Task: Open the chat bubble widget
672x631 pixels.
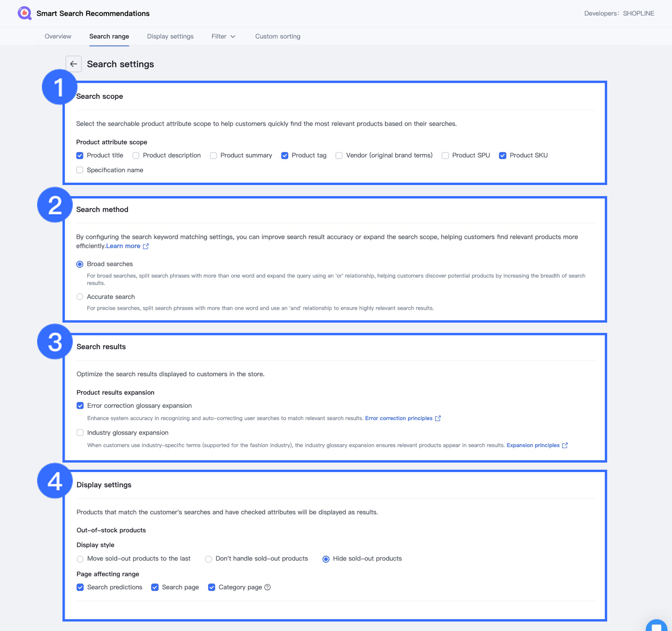Action: coord(657,626)
